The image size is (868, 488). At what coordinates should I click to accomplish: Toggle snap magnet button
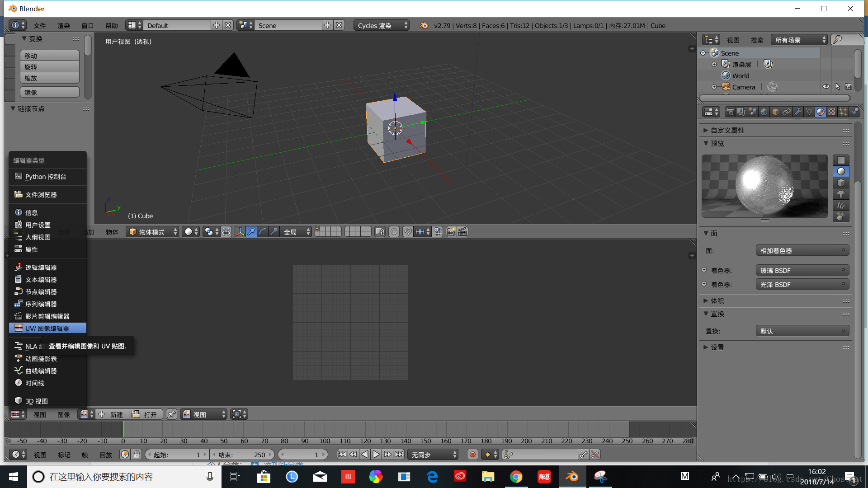tap(408, 232)
